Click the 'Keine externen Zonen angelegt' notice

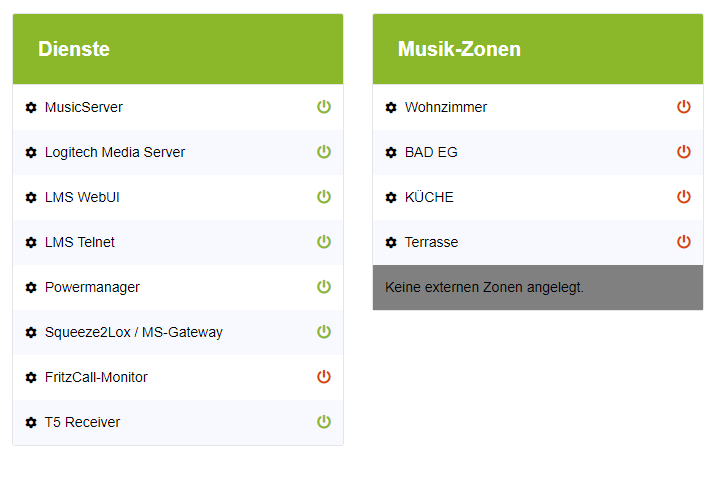pos(485,288)
